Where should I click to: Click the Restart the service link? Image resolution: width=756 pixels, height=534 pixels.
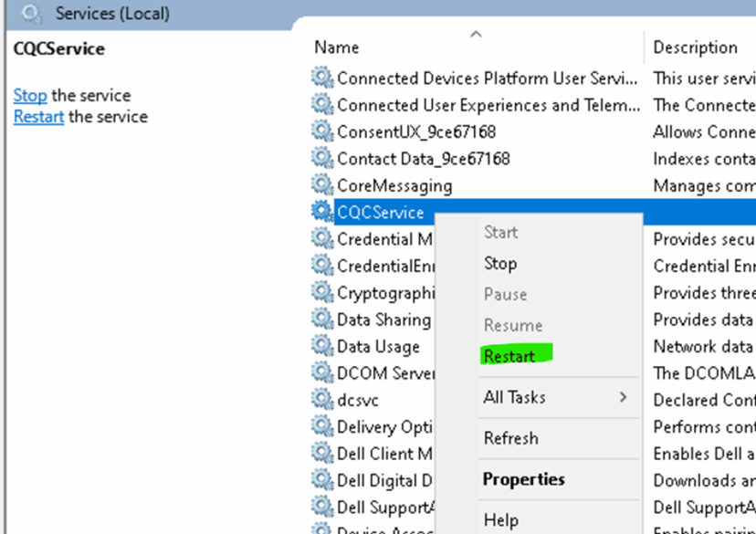click(x=38, y=117)
